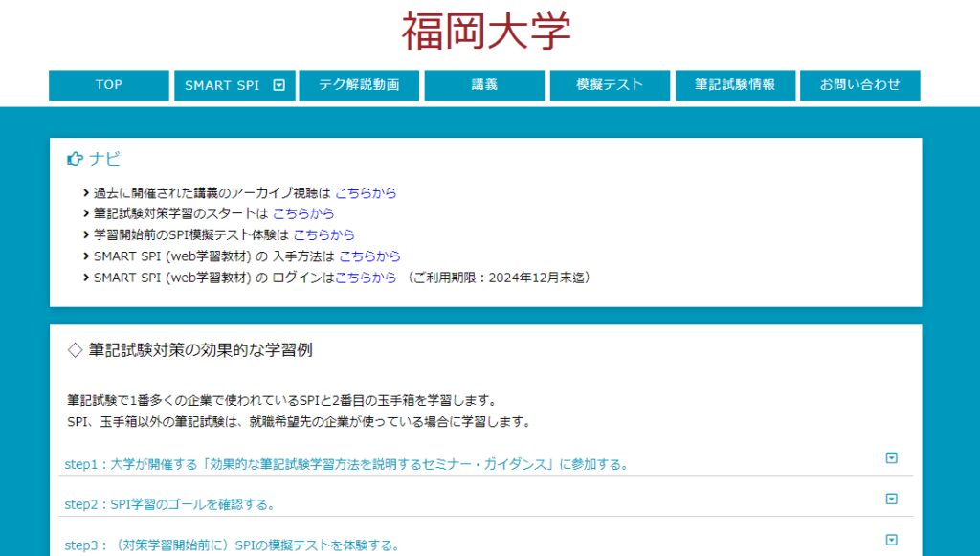Go to テク解説動画 tab
980x556 pixels.
pos(360,85)
